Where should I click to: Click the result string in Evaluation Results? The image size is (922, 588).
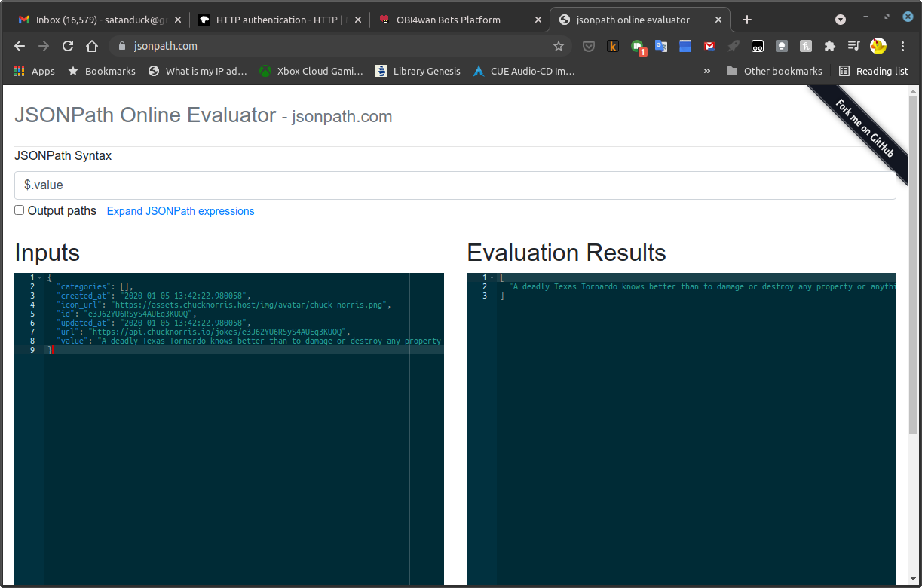point(703,286)
